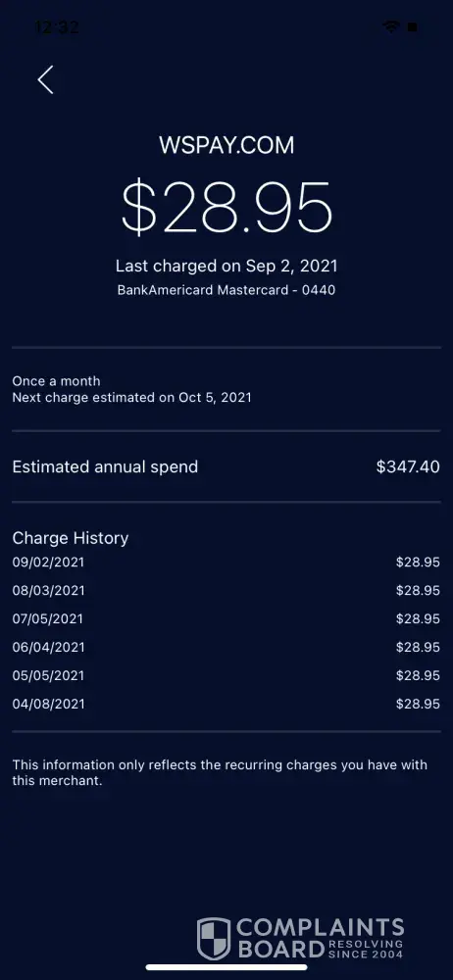Tap the $347.40 annual spend amount
This screenshot has height=980, width=453.
(x=408, y=466)
